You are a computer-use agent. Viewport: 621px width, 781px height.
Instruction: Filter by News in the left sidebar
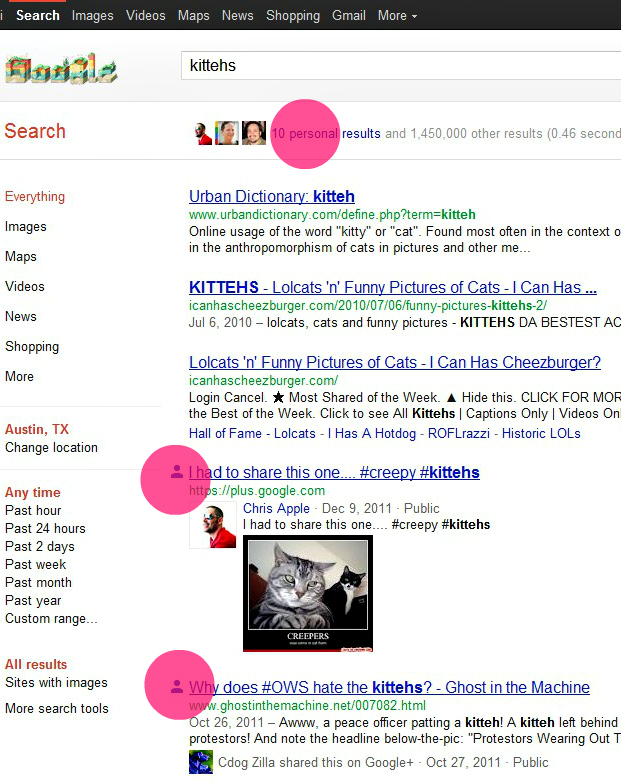(x=21, y=316)
